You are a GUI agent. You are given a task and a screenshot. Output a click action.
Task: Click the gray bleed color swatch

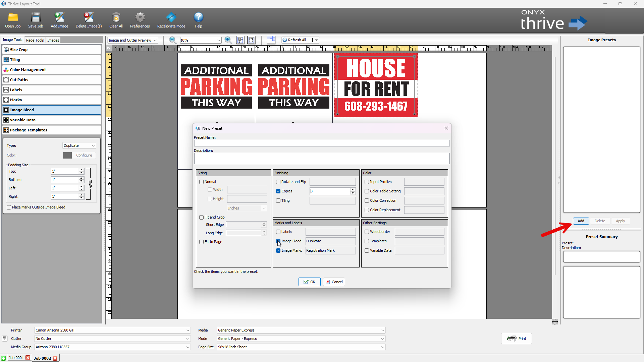click(x=67, y=155)
